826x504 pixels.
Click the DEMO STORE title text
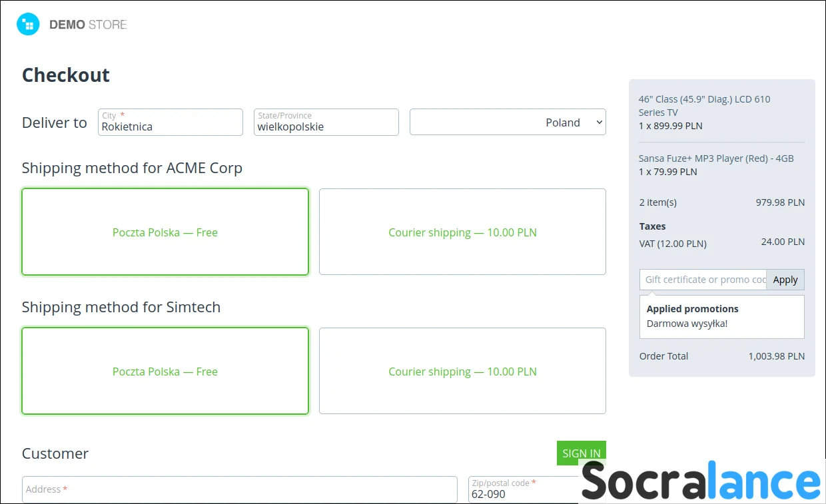88,25
